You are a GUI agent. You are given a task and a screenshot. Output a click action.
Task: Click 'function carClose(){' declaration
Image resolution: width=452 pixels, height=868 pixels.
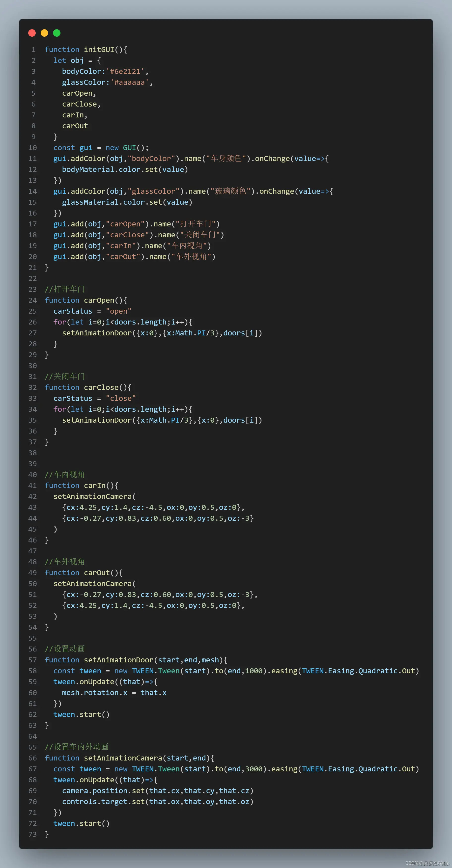88,387
